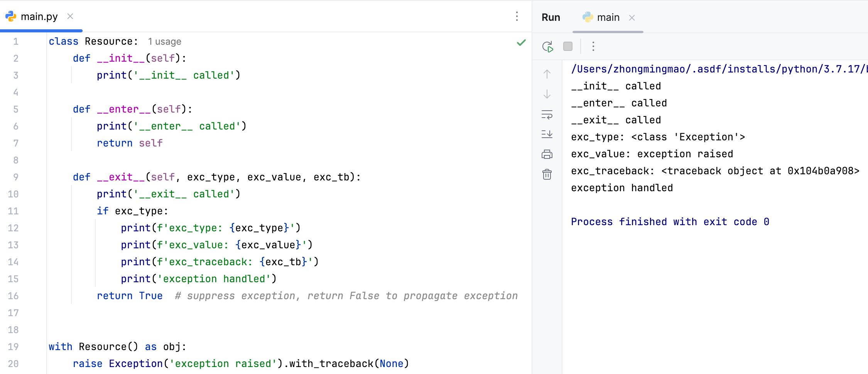Click the Rerun 'main' icon
Screen dimensions: 868x374
(x=547, y=47)
